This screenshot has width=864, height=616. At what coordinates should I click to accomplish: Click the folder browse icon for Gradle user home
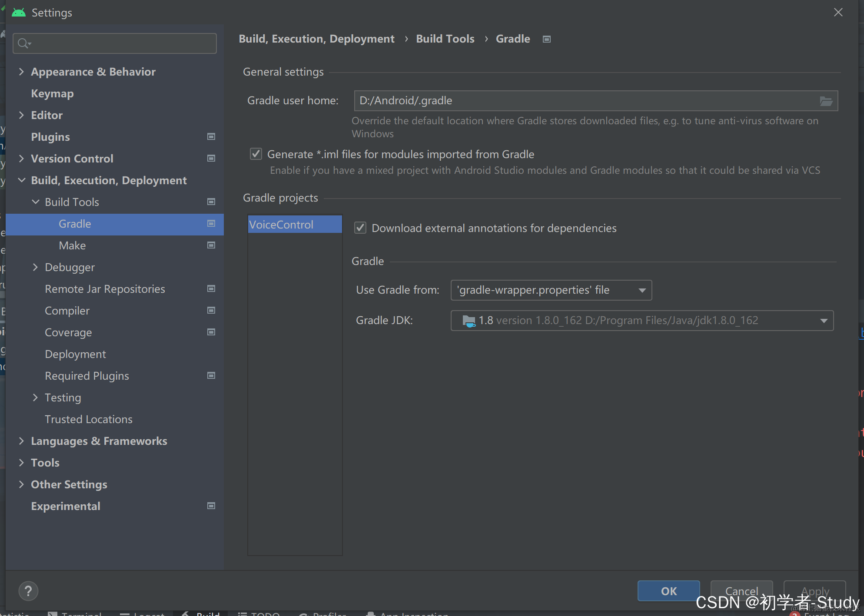click(x=826, y=101)
